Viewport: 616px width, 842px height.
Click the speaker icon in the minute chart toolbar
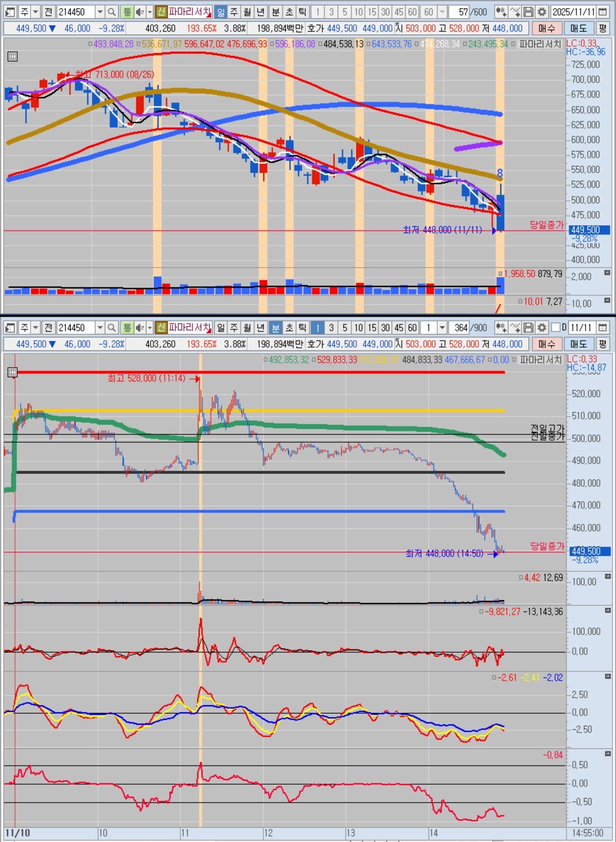point(140,327)
